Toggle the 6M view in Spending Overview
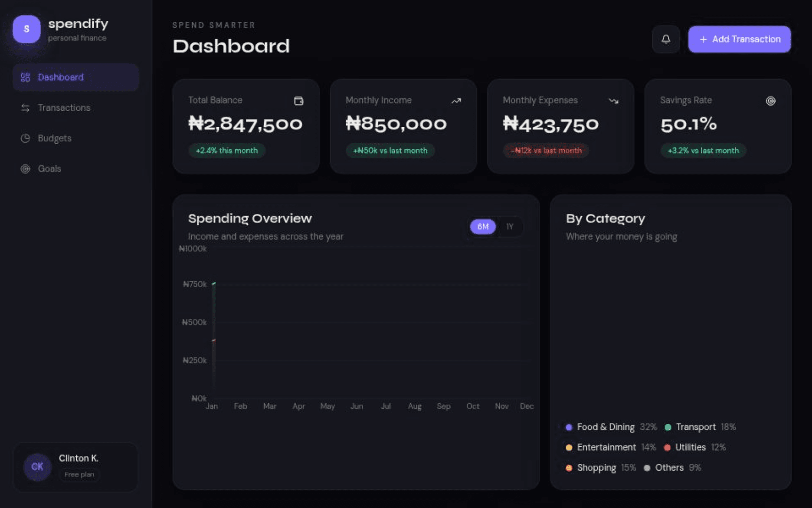812x508 pixels. click(x=482, y=226)
